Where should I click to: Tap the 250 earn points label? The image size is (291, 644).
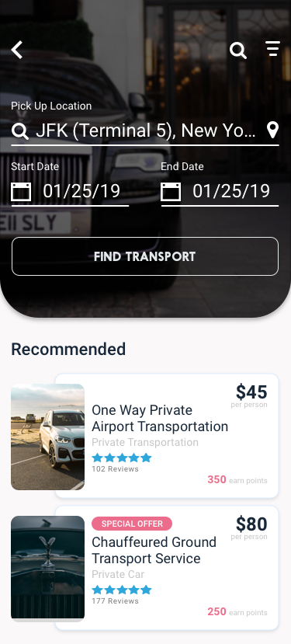[237, 612]
